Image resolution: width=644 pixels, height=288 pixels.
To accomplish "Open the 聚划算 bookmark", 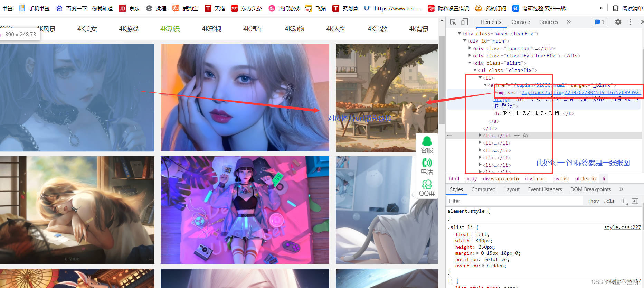I will (x=345, y=8).
